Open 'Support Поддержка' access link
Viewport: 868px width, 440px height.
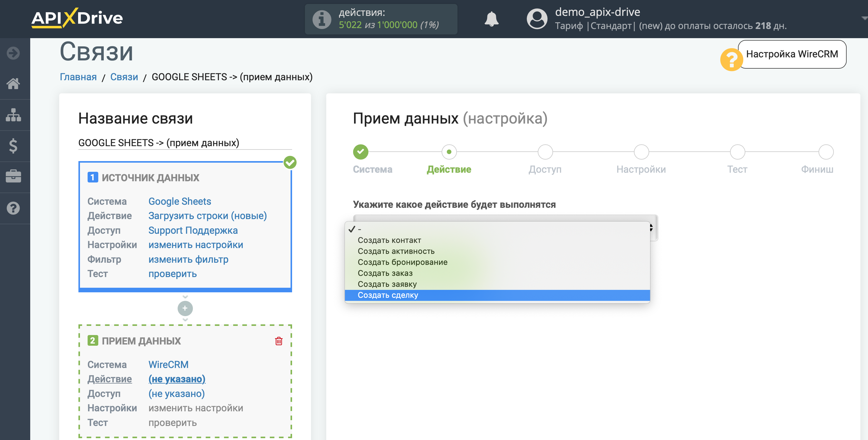point(193,230)
